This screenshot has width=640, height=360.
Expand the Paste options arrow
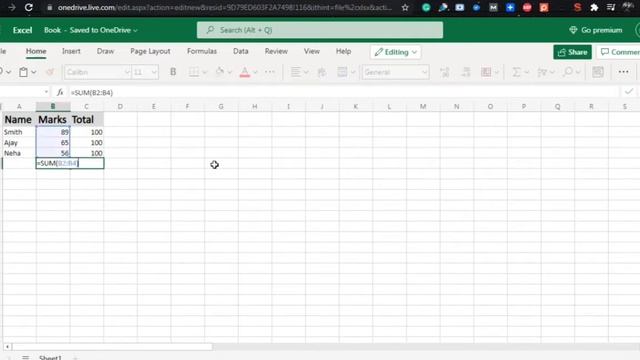click(33, 72)
